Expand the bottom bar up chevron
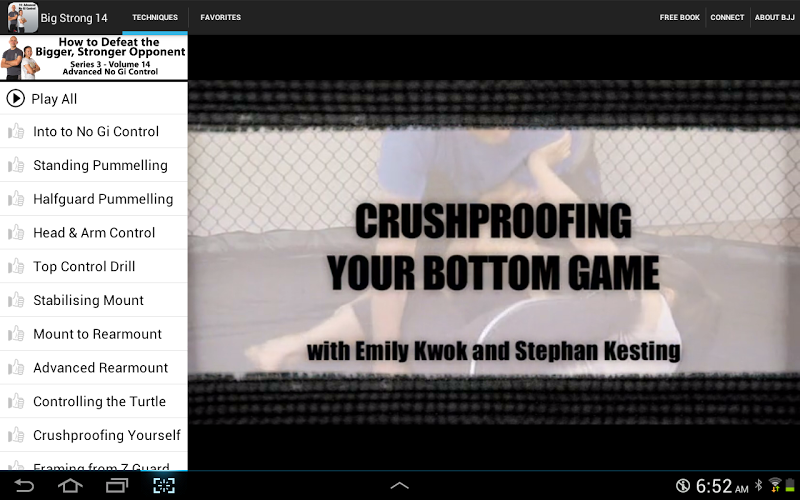 tap(399, 485)
